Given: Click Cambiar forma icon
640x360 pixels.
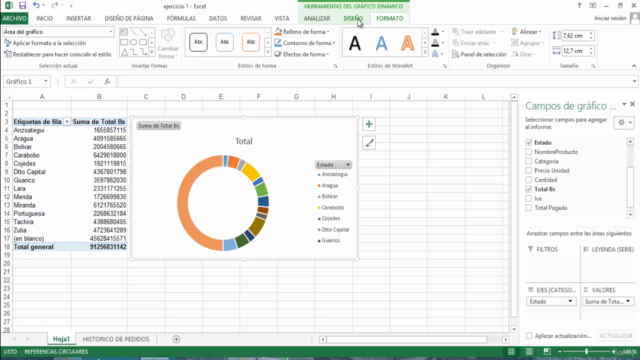Looking at the screenshot, I should [168, 44].
